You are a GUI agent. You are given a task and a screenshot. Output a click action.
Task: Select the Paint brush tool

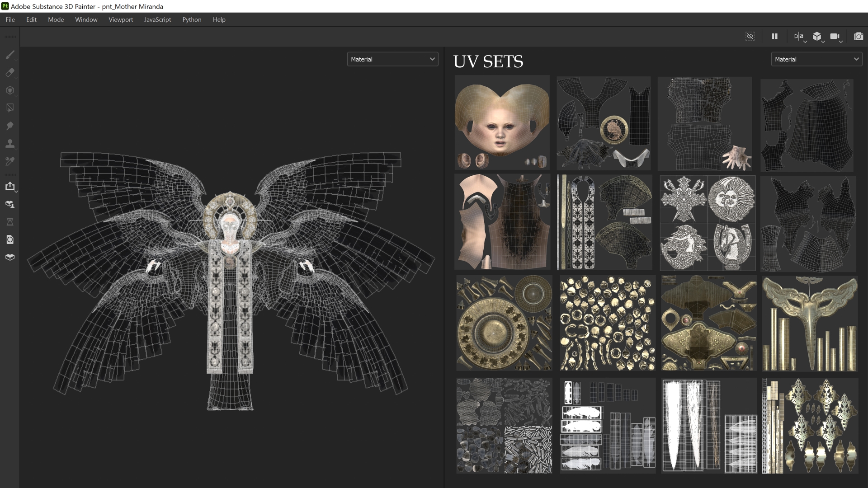point(9,55)
